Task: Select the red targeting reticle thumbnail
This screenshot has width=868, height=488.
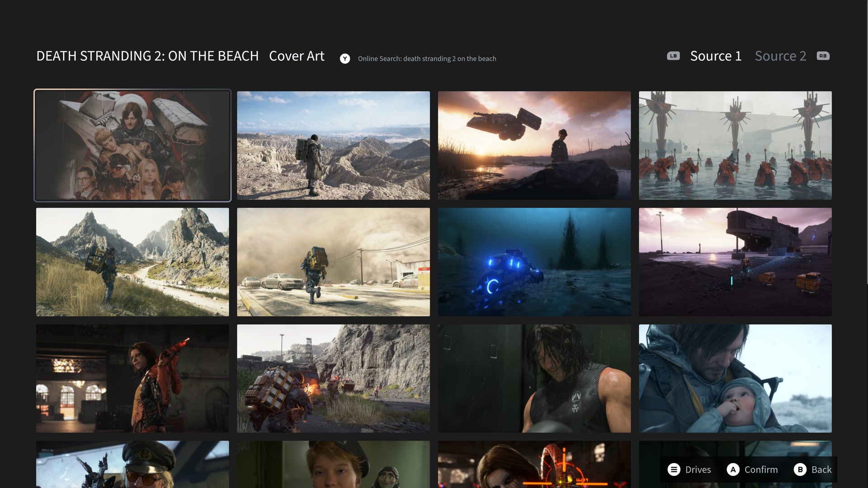Action: (x=534, y=465)
